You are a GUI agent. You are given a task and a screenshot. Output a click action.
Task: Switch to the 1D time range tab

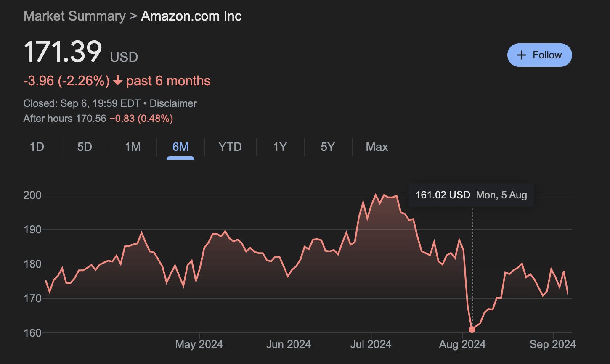click(x=37, y=147)
